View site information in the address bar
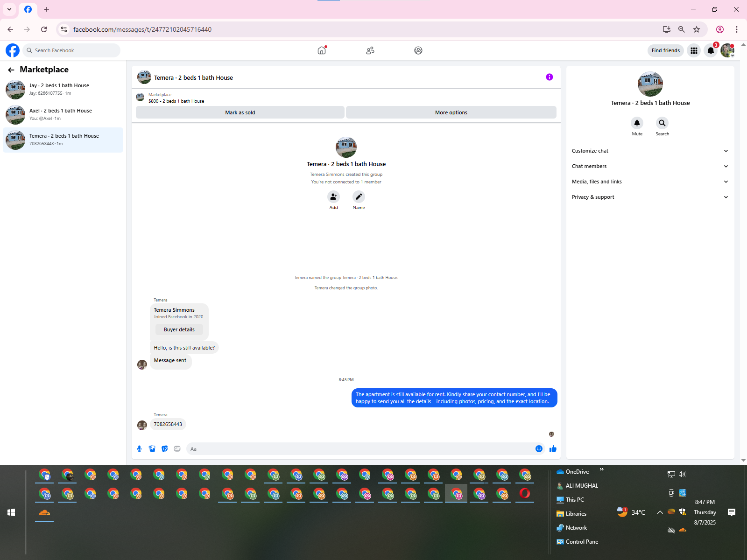Screen dimensions: 747x560 64,29
